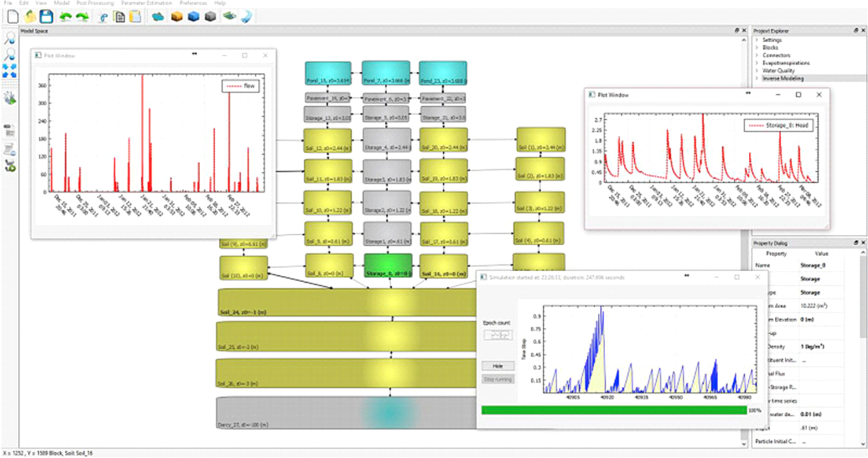Float the Model Space panel
This screenshot has height=458, width=868.
pyautogui.click(x=737, y=30)
